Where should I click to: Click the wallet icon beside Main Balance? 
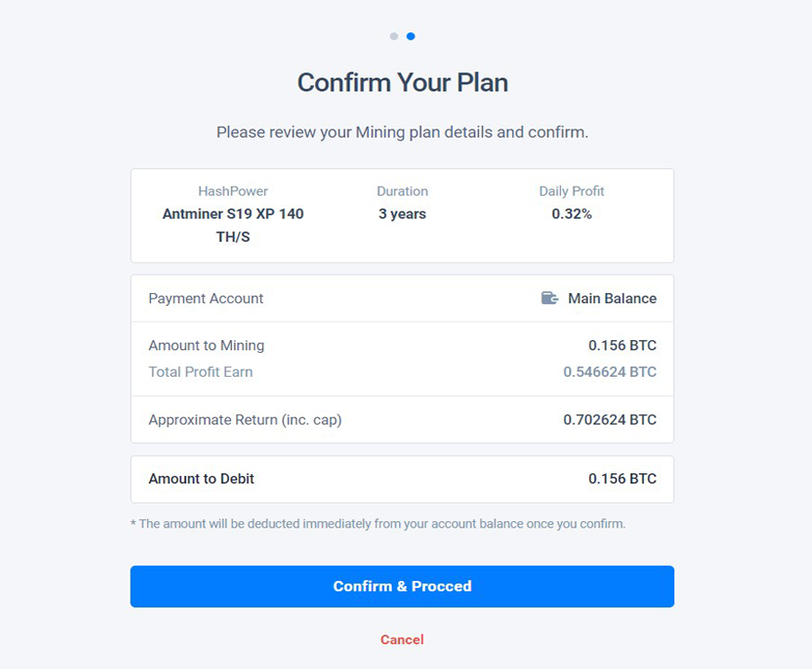[x=549, y=299]
